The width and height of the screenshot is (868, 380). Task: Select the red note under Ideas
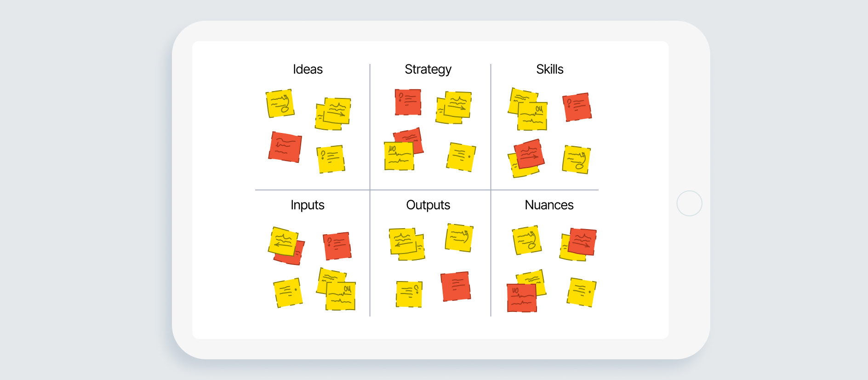point(285,147)
